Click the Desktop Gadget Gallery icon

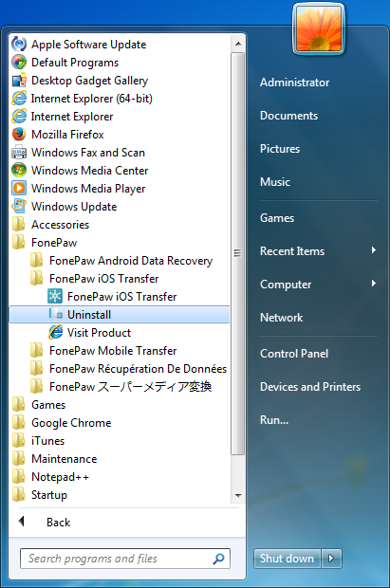[x=19, y=81]
